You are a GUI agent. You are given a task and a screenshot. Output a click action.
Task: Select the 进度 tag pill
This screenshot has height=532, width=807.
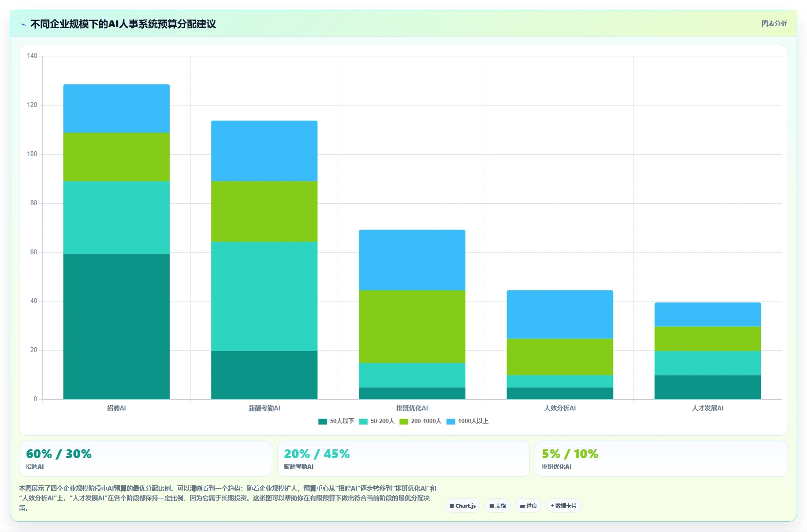[x=528, y=506]
